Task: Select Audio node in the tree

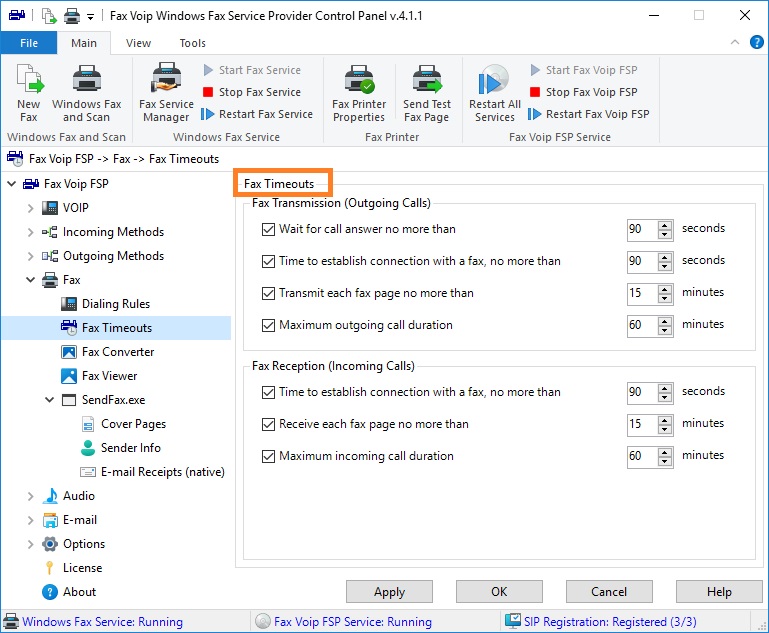Action: click(x=78, y=496)
